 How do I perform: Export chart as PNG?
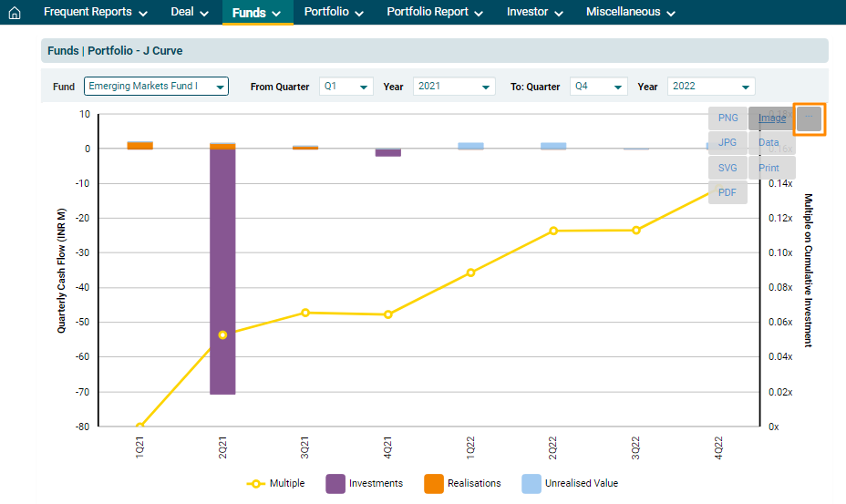(727, 118)
